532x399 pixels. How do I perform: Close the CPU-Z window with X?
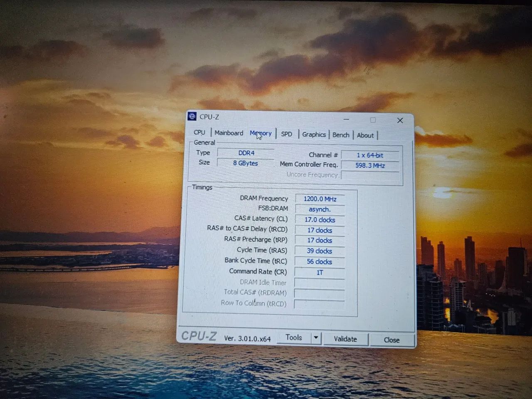click(400, 120)
